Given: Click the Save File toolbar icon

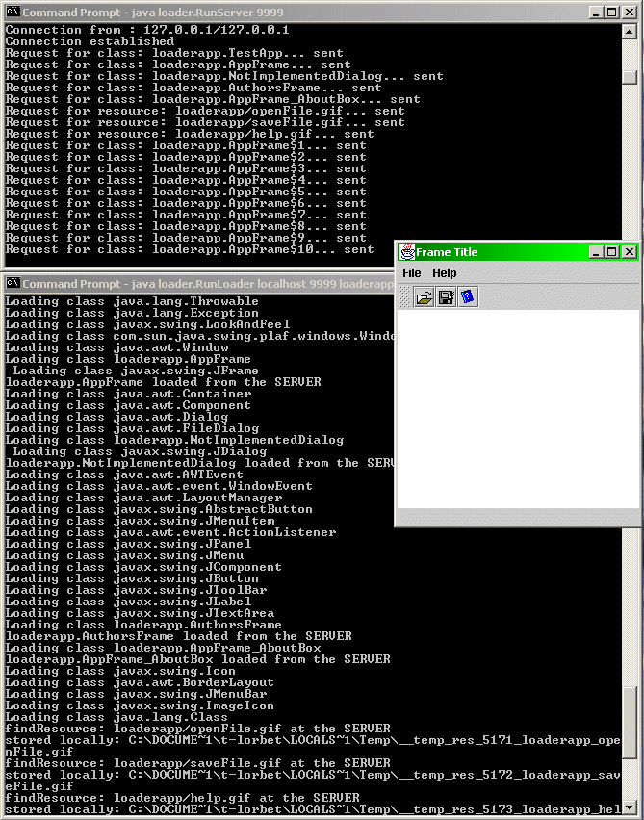Looking at the screenshot, I should click(446, 297).
